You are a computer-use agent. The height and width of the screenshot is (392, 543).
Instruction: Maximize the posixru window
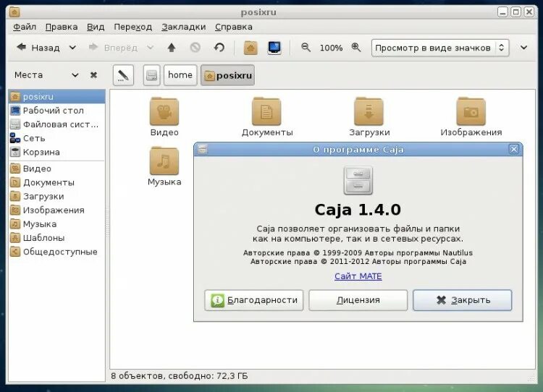coord(516,12)
